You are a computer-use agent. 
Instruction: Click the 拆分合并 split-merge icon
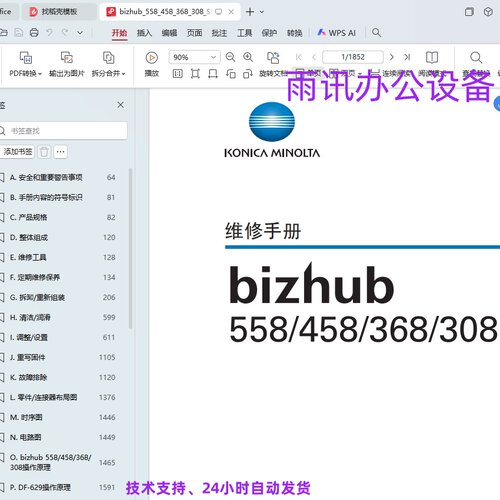click(108, 58)
